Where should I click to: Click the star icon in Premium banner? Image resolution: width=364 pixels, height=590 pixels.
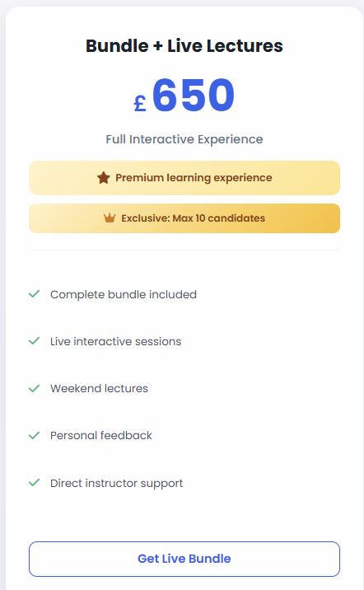click(104, 178)
